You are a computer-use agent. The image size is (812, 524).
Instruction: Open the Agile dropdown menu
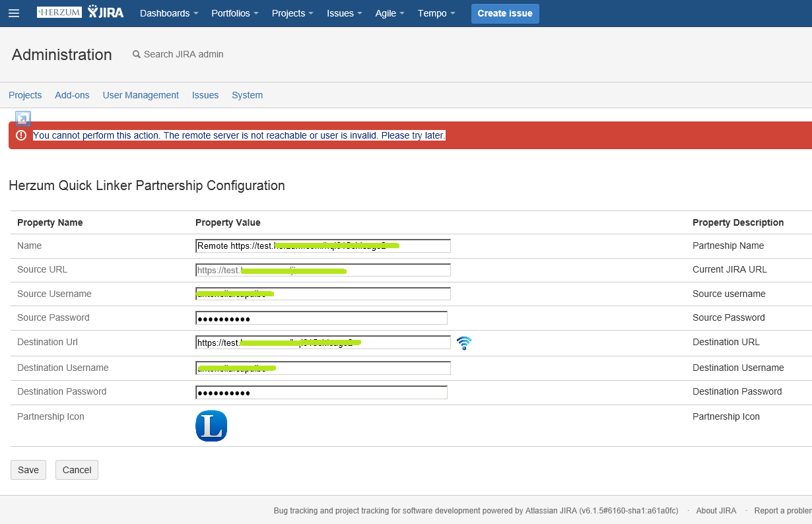(x=389, y=13)
